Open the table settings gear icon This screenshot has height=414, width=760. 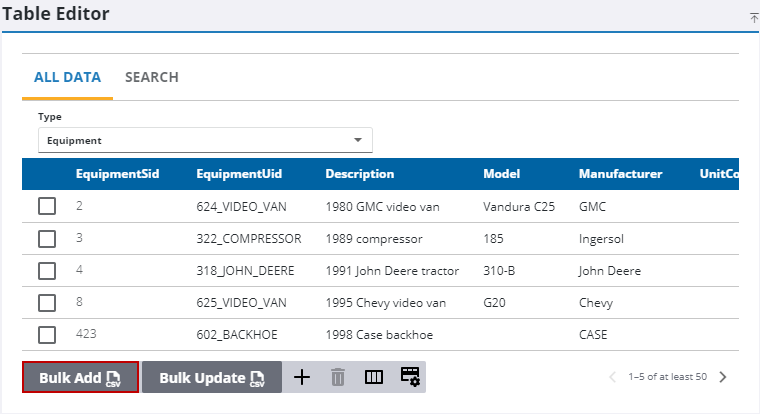410,377
